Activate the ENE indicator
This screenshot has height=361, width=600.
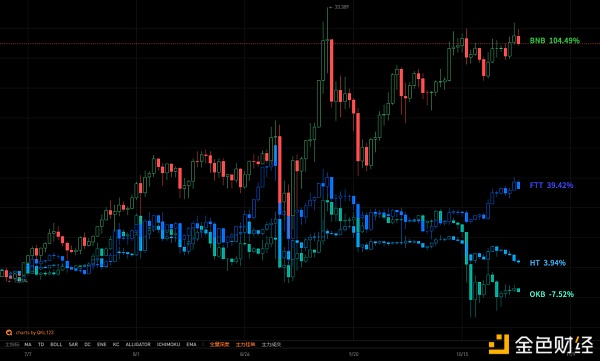pos(101,345)
